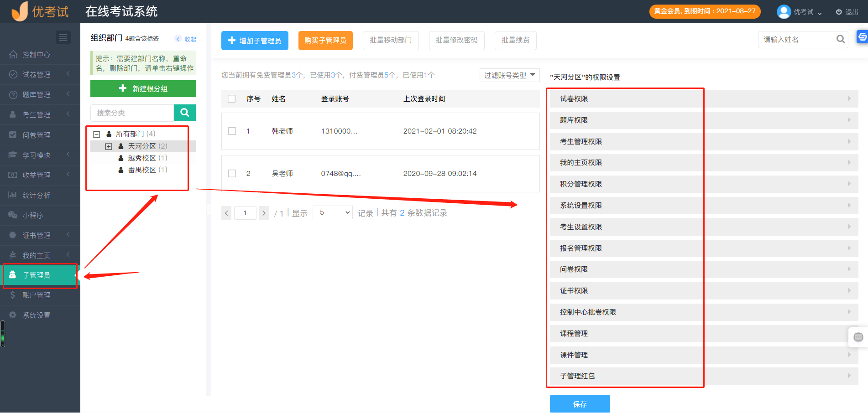The height and width of the screenshot is (413, 868).
Task: Save permissions with 保存 button
Action: (x=580, y=404)
